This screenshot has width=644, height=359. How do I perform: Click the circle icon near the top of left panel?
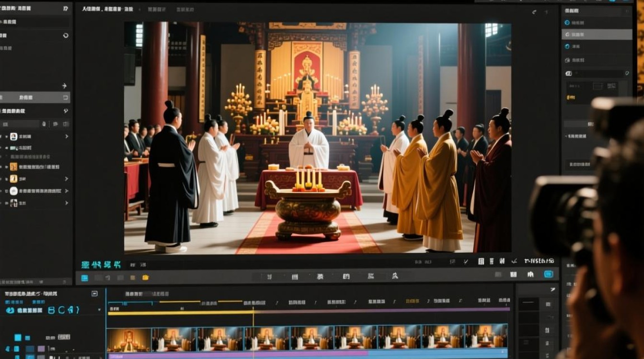pos(66,35)
